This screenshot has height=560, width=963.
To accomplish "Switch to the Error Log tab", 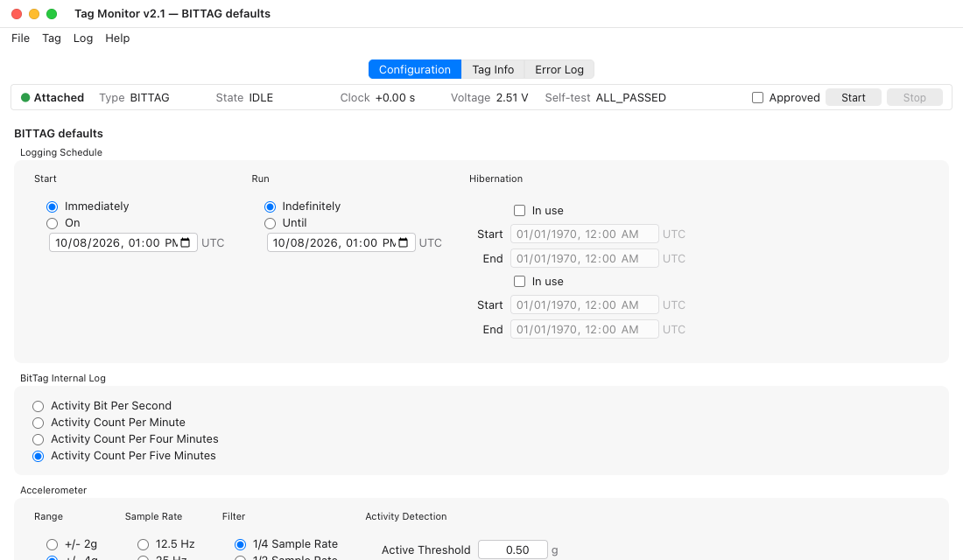I will click(x=559, y=69).
